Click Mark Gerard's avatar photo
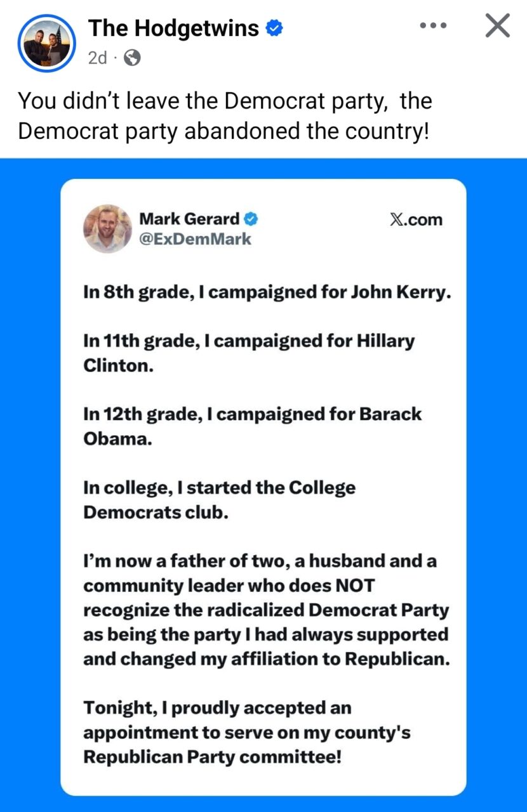 tap(107, 228)
